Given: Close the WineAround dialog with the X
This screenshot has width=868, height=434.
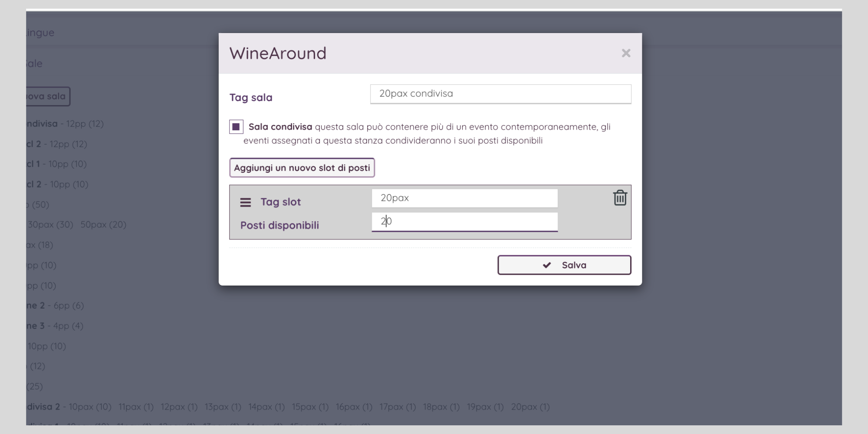Looking at the screenshot, I should coord(626,53).
